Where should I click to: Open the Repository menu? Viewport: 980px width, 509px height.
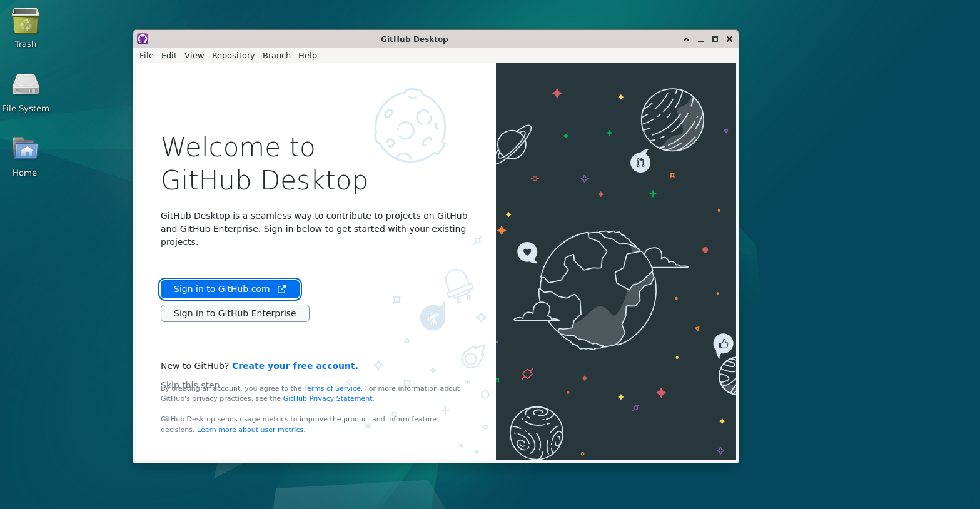point(233,55)
